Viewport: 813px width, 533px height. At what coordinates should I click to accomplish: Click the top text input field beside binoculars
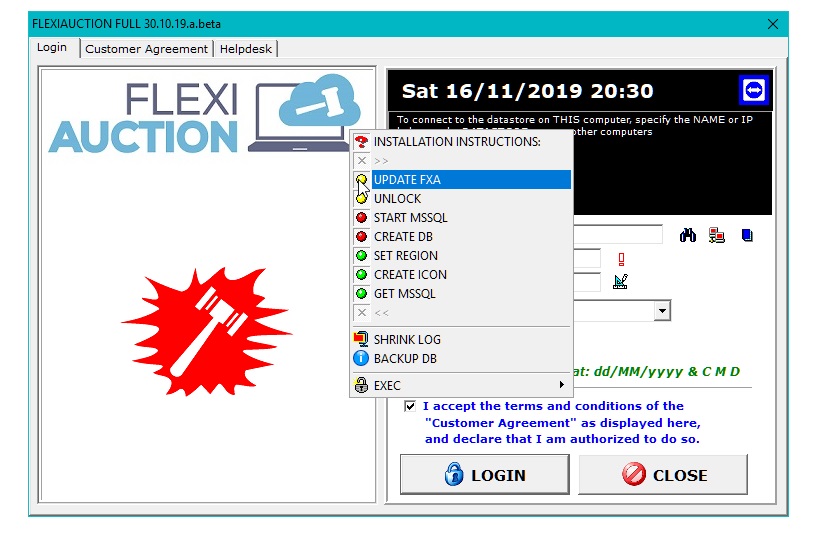[618, 234]
